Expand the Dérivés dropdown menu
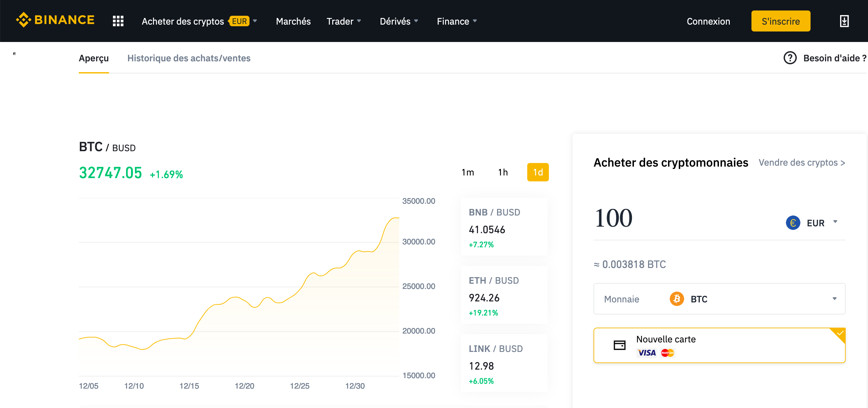The height and width of the screenshot is (408, 868). tap(399, 21)
